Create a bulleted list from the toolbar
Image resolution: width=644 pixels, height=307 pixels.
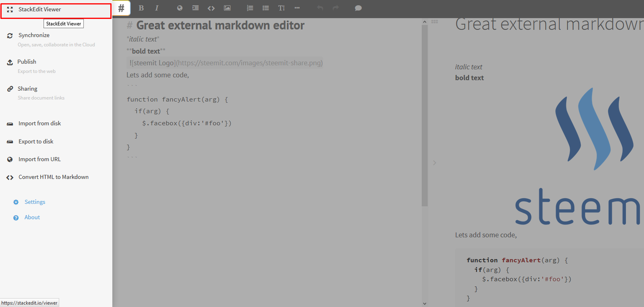[x=266, y=8]
